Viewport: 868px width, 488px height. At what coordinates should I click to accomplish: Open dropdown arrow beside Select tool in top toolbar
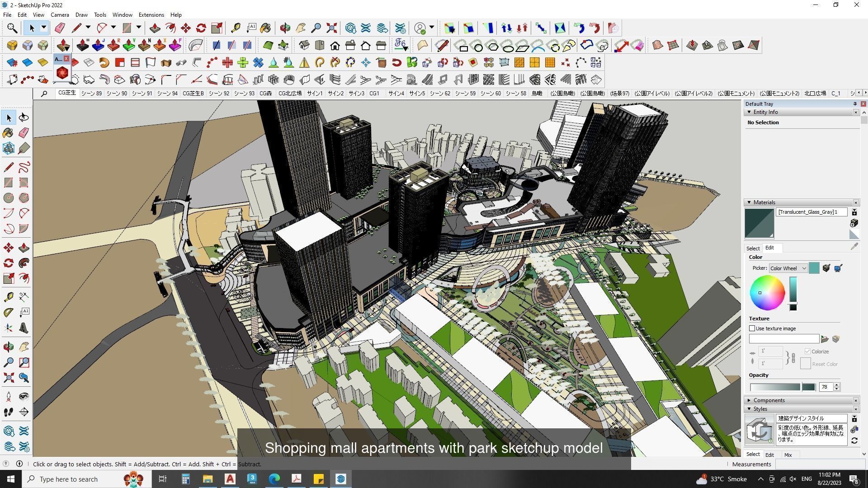pos(44,28)
